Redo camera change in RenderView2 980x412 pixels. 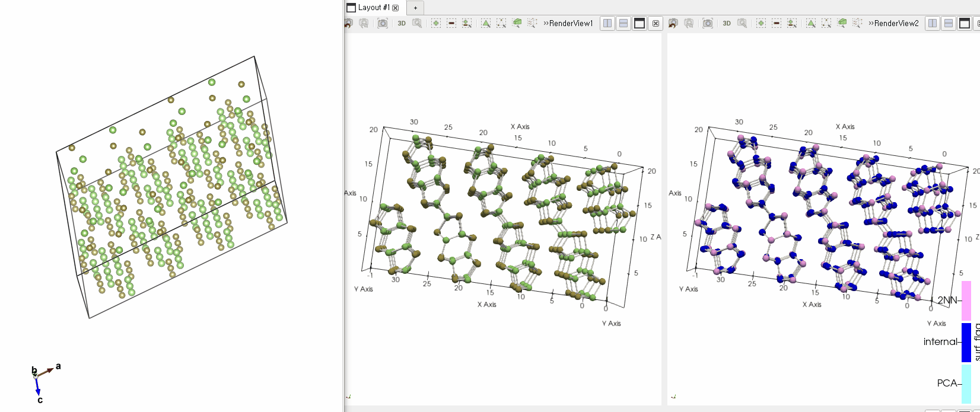[x=689, y=23]
